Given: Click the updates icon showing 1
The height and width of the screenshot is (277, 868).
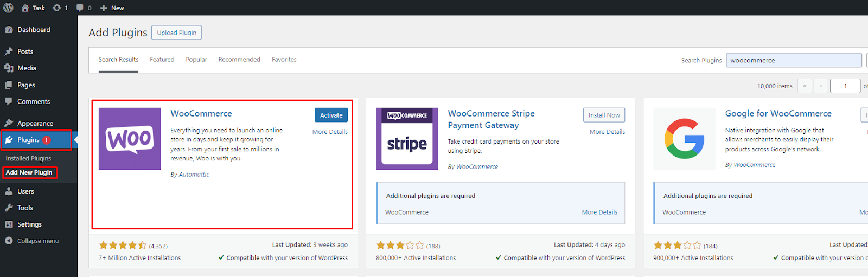Looking at the screenshot, I should click(60, 8).
